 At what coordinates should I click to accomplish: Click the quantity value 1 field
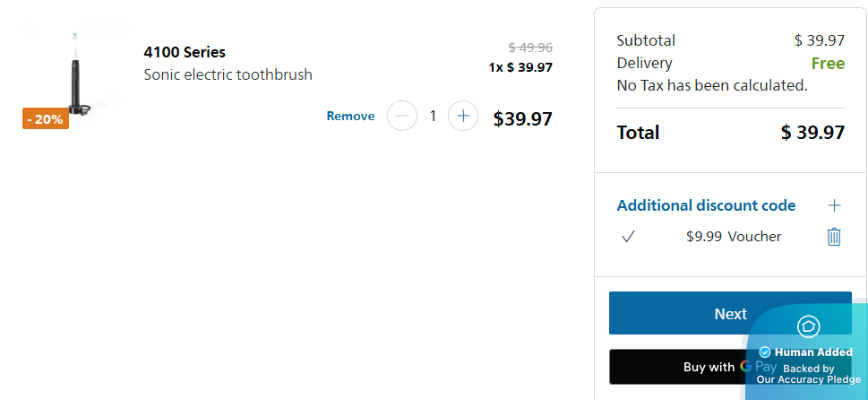[433, 116]
